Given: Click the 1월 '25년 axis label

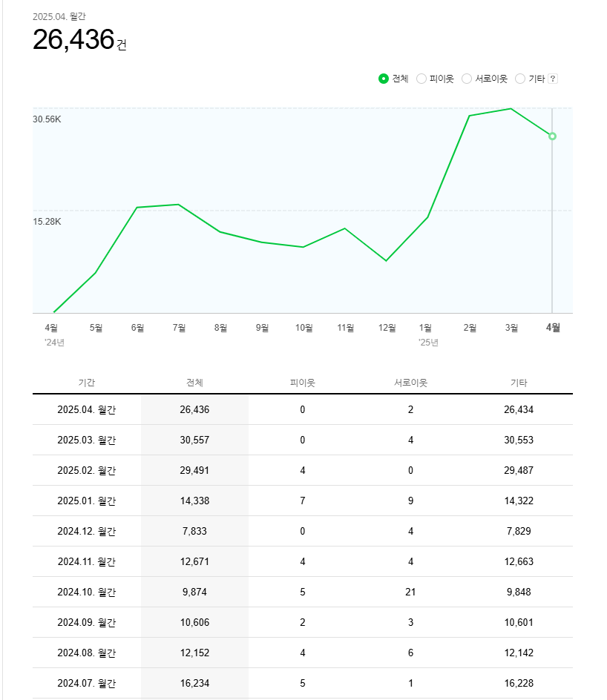Looking at the screenshot, I should (x=428, y=334).
